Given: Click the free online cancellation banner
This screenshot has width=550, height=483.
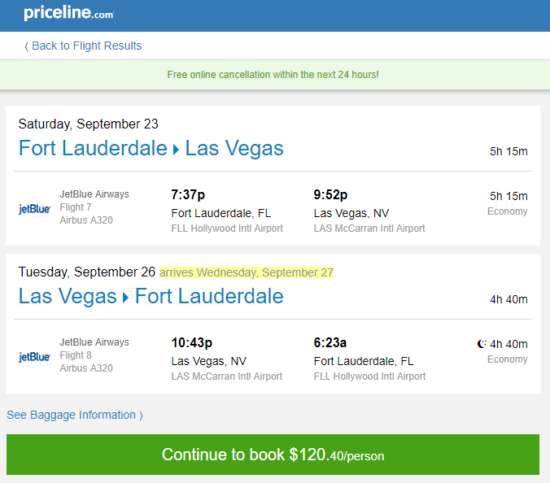Looking at the screenshot, I should point(273,75).
